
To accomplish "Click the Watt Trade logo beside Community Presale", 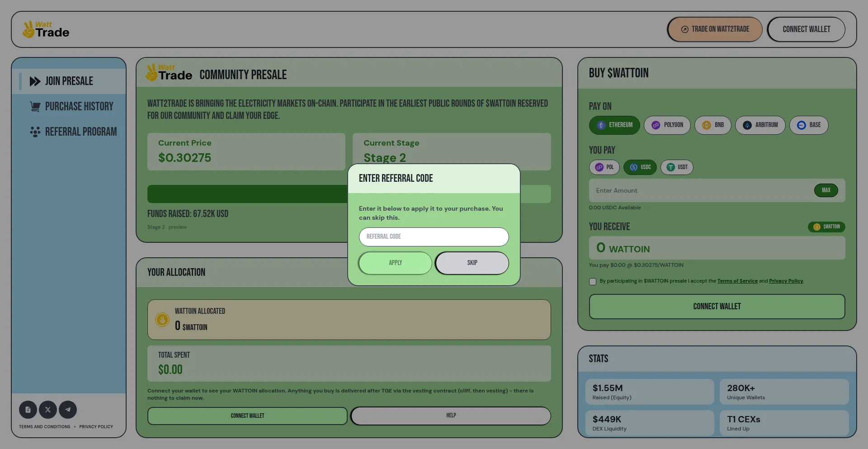I will [169, 72].
